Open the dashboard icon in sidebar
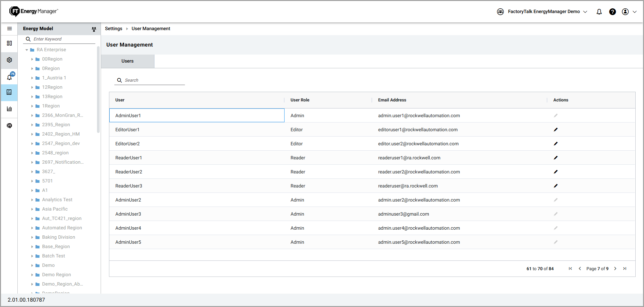The height and width of the screenshot is (307, 644). [9, 43]
